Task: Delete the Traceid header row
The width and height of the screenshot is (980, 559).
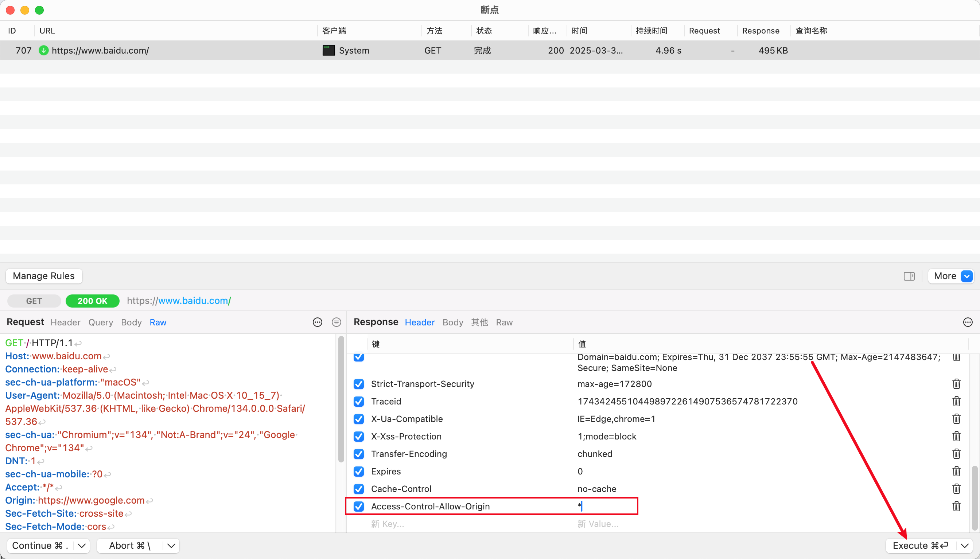Action: (956, 401)
